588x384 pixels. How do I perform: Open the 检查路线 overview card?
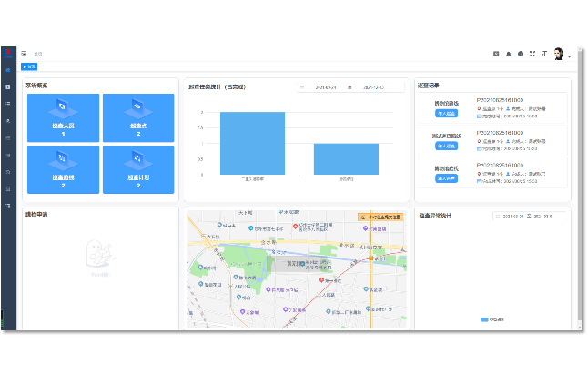tap(63, 169)
